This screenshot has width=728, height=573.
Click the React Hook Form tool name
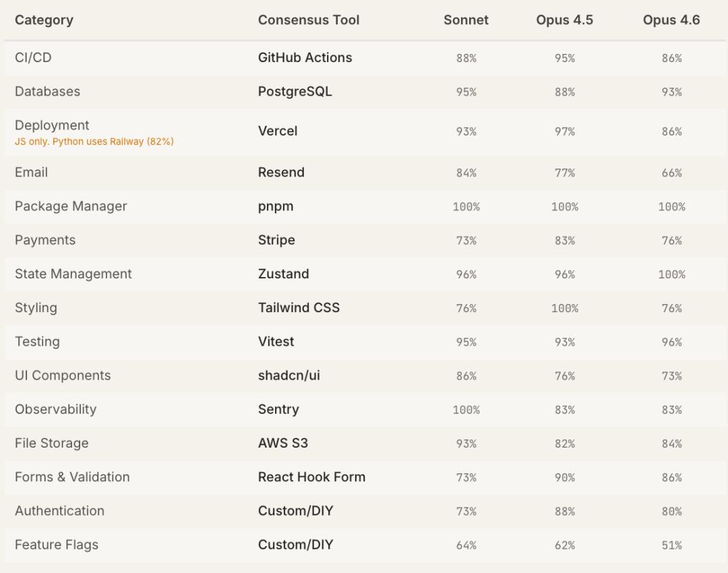click(x=311, y=477)
